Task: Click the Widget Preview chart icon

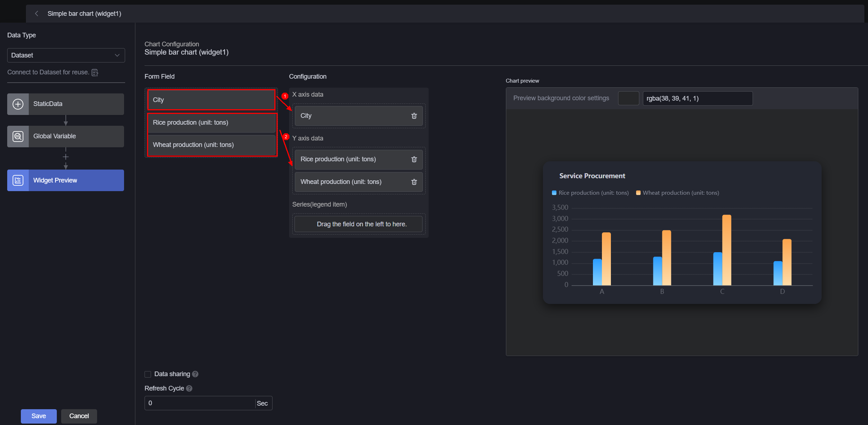Action: click(18, 180)
